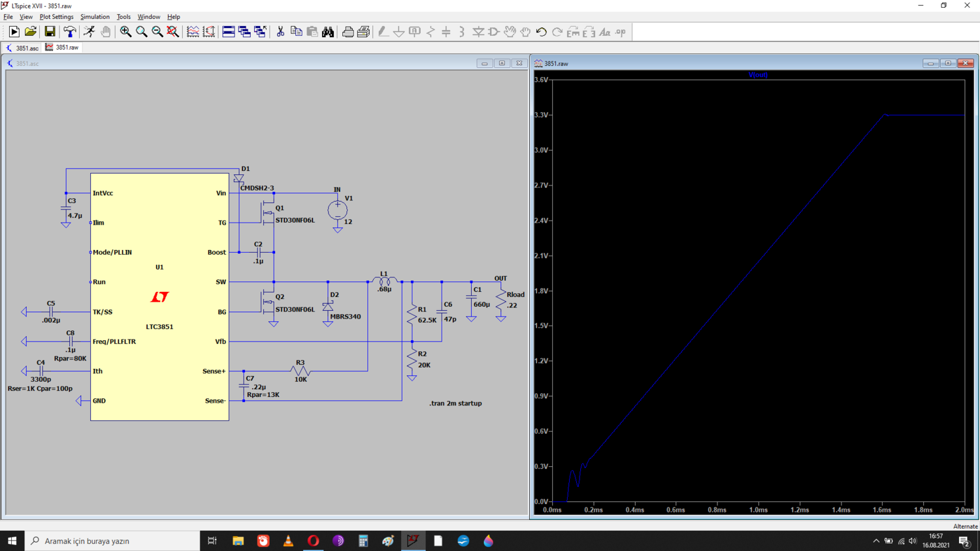Maximize the 3851.raw plot window
This screenshot has width=980, height=551.
[948, 63]
